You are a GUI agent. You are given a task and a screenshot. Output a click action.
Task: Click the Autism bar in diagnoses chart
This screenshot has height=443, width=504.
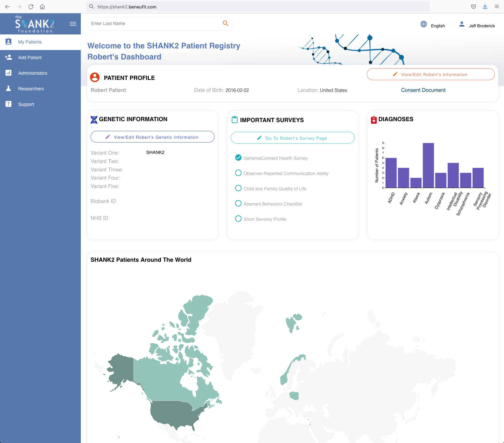point(428,165)
